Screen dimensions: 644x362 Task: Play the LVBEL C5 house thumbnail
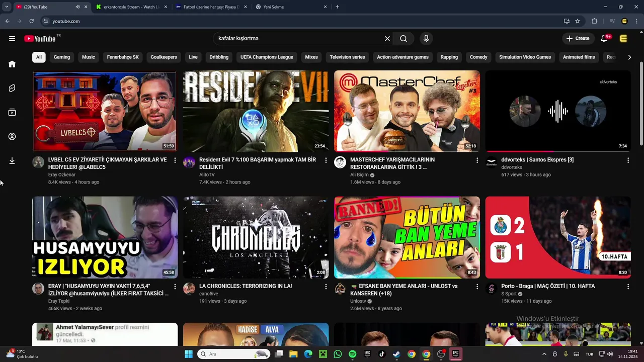[105, 111]
